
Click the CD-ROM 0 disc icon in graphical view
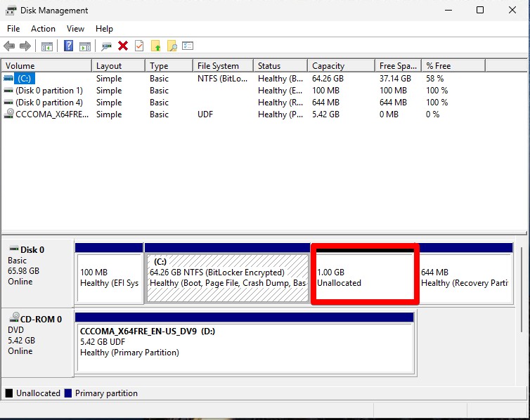coord(15,317)
